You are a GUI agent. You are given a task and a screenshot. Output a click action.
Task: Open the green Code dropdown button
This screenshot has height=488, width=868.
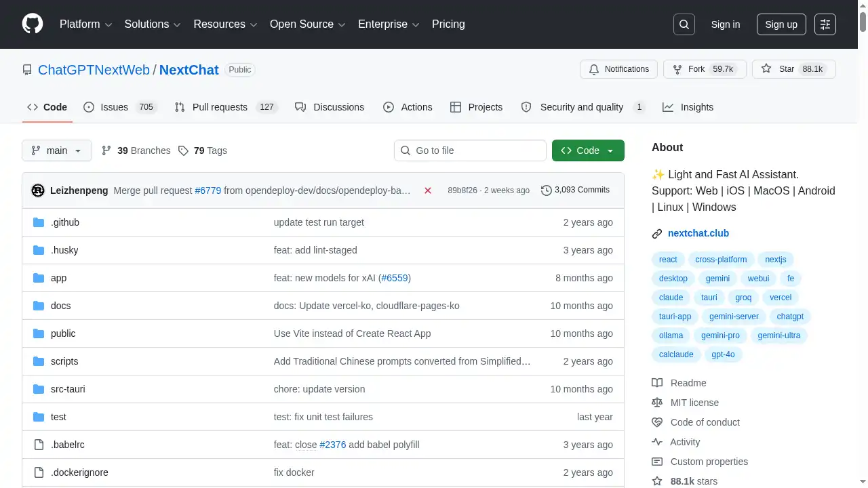pyautogui.click(x=588, y=150)
